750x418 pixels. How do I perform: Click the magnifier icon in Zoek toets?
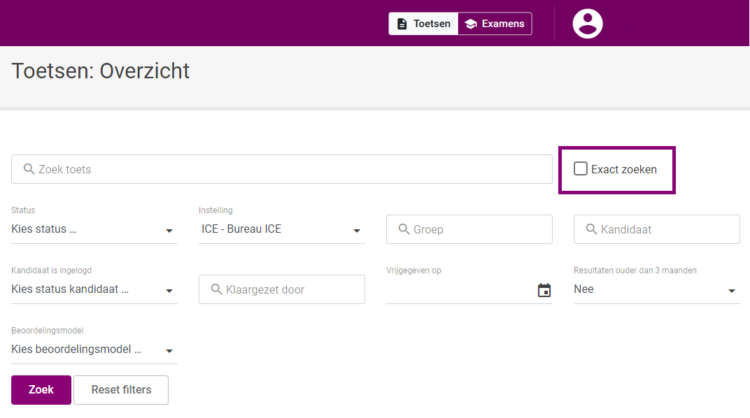29,169
